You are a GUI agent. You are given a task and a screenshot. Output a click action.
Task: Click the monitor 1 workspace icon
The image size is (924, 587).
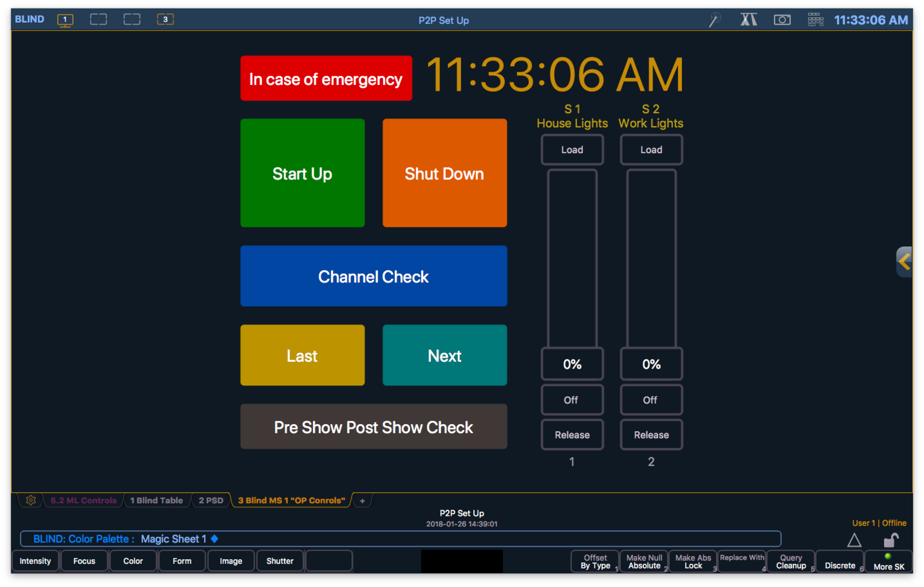pos(65,20)
